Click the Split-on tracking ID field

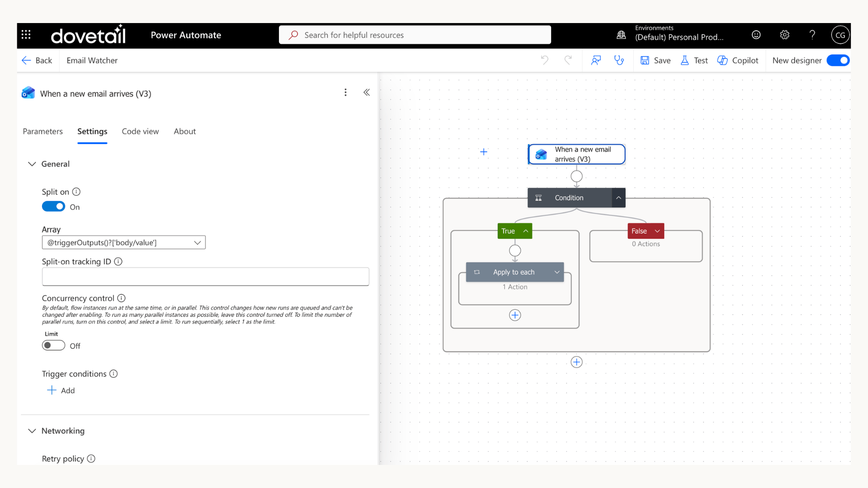205,277
